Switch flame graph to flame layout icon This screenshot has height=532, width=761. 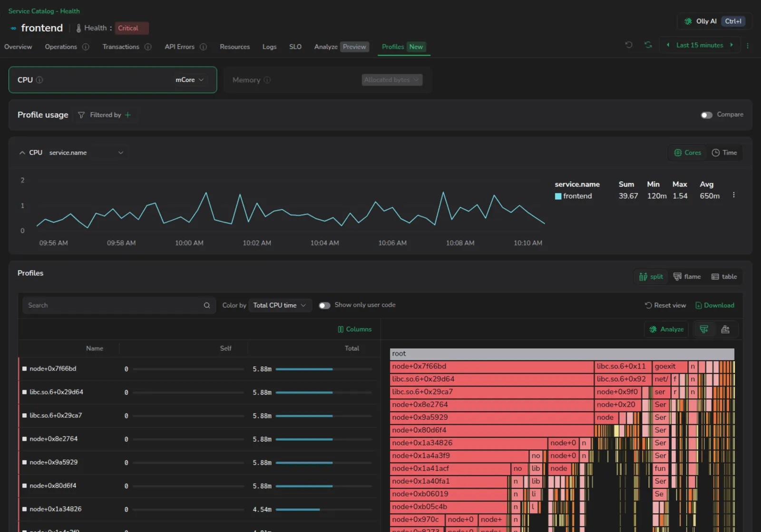704,329
